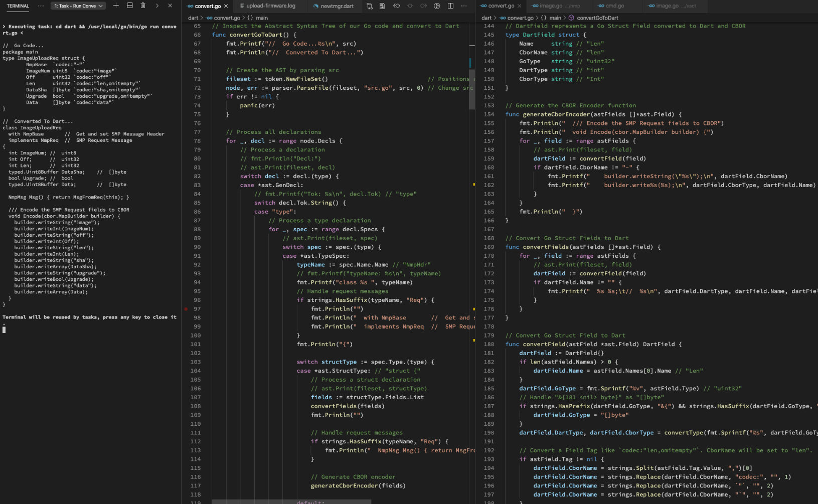Expand convertGoToDart breadcrumb in right editor
The width and height of the screenshot is (818, 504).
(597, 18)
